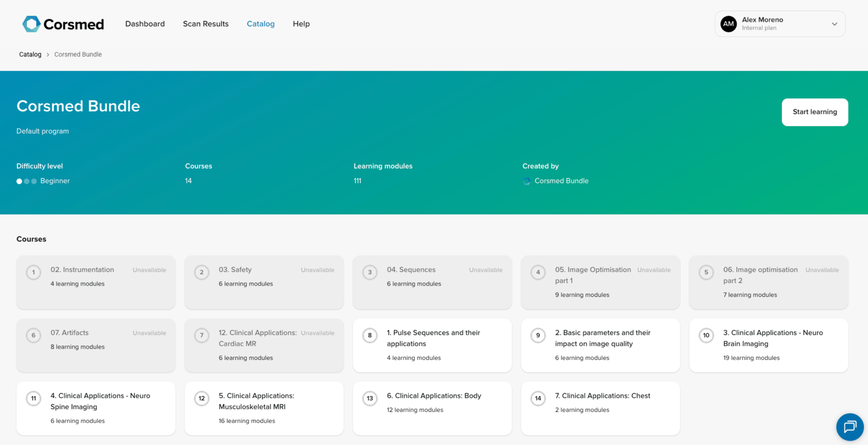This screenshot has height=445, width=868.
Task: Open the Musculoskeletal MRI course card
Action: tap(264, 408)
